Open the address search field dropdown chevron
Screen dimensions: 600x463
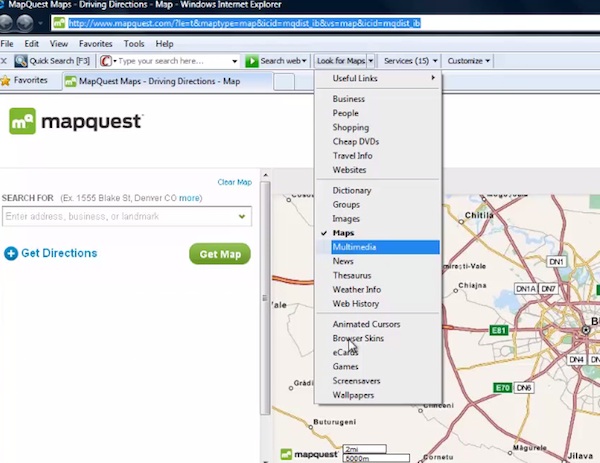coord(242,217)
